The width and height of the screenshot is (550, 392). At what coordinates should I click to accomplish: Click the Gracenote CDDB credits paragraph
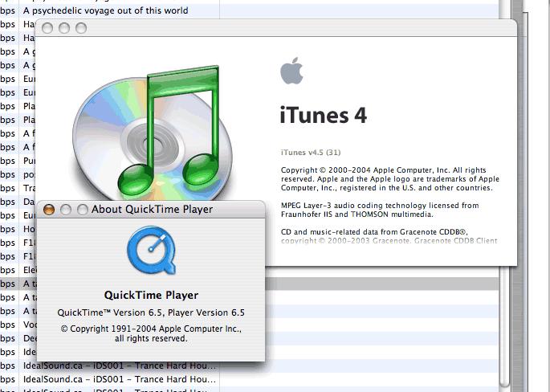[389, 236]
